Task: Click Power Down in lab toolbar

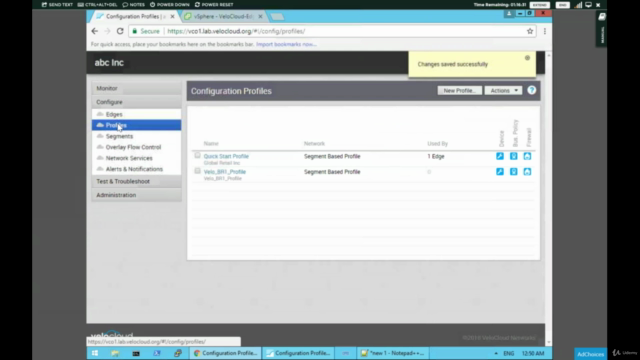Action: pos(170,4)
